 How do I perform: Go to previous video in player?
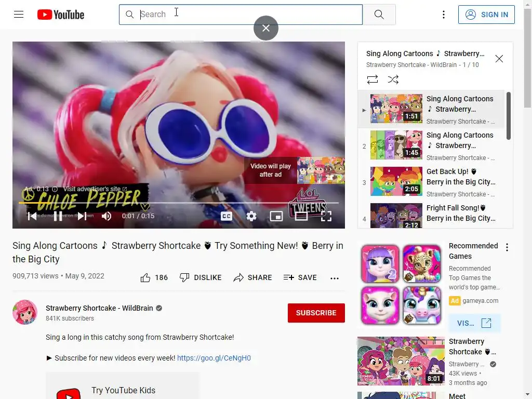[x=32, y=216]
